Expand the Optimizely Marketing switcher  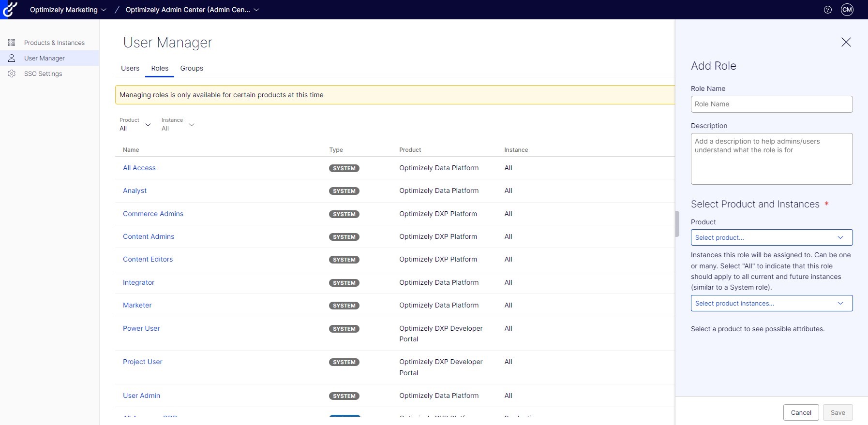point(68,10)
